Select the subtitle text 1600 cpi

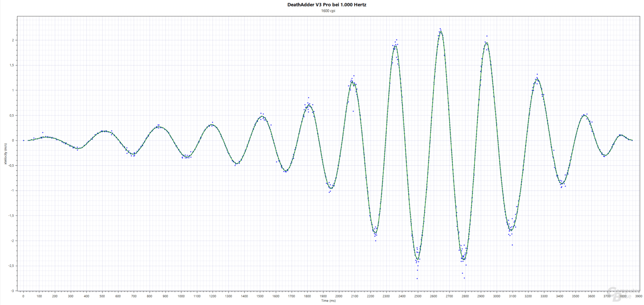coord(328,11)
